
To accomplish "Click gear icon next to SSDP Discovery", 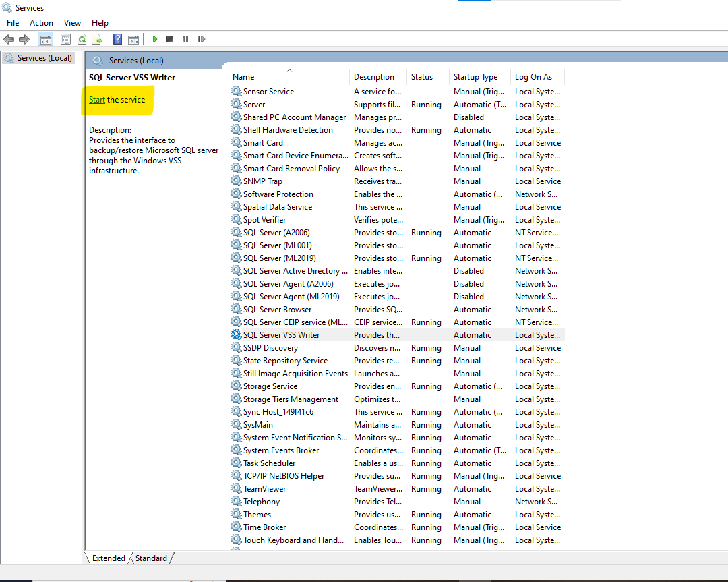I will [237, 347].
